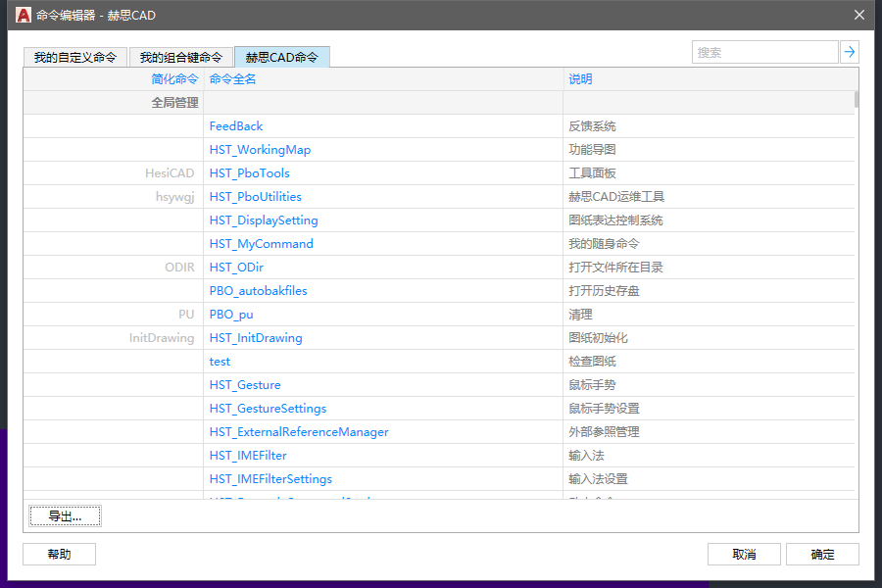Viewport: 882px width, 588px height.
Task: Click the command list vertical scrollbar thumb
Action: pyautogui.click(x=857, y=99)
